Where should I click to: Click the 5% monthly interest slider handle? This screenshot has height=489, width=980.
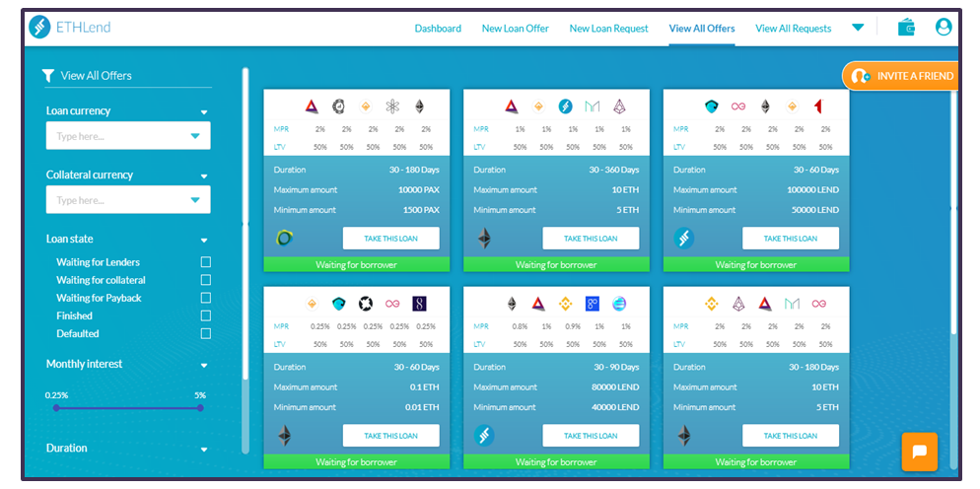click(x=200, y=408)
